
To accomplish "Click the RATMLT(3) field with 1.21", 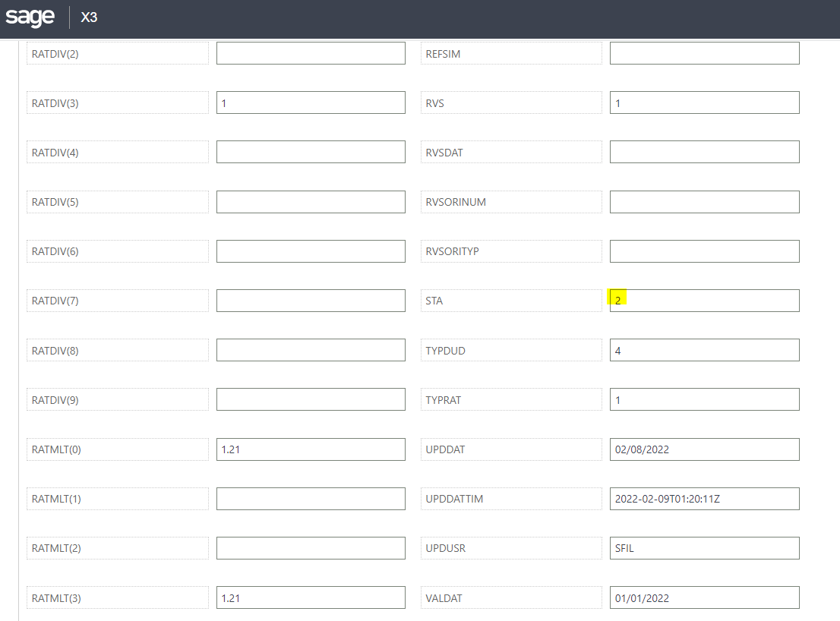I will pos(311,597).
